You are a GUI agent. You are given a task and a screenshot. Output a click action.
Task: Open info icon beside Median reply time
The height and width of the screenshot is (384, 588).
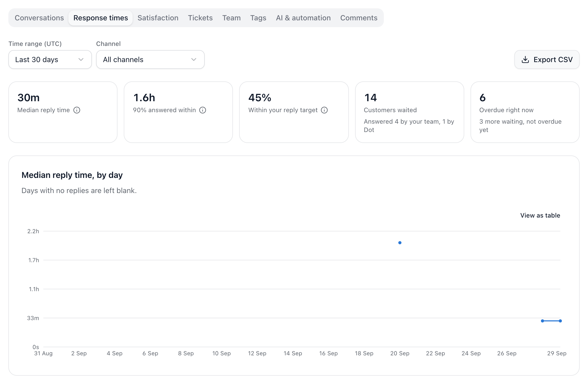click(77, 110)
